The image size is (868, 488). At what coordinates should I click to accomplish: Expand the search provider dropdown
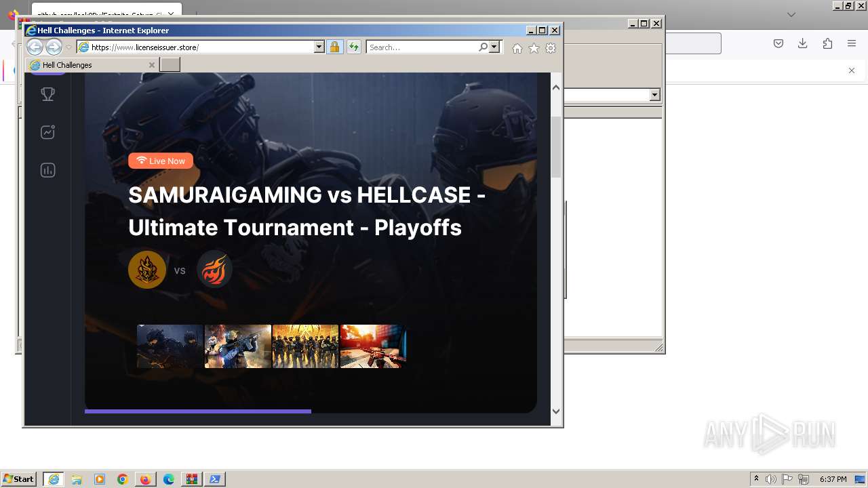(x=494, y=47)
